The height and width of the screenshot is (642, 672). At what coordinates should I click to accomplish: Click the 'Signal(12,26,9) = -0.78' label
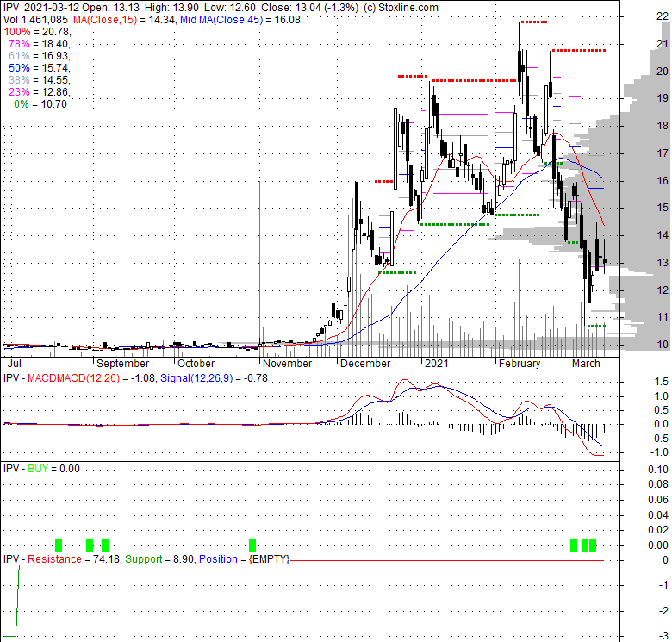coord(214,378)
